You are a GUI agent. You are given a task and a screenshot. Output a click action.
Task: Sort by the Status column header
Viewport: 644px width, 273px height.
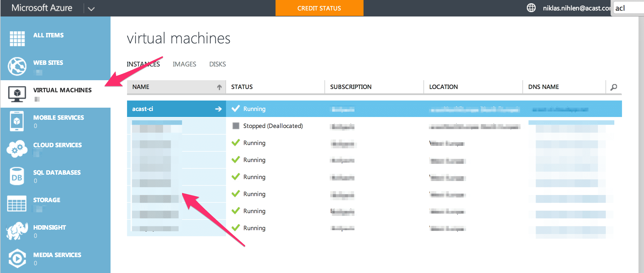pos(275,87)
